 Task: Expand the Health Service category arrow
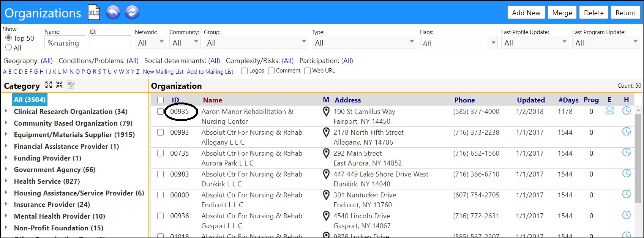click(6, 181)
